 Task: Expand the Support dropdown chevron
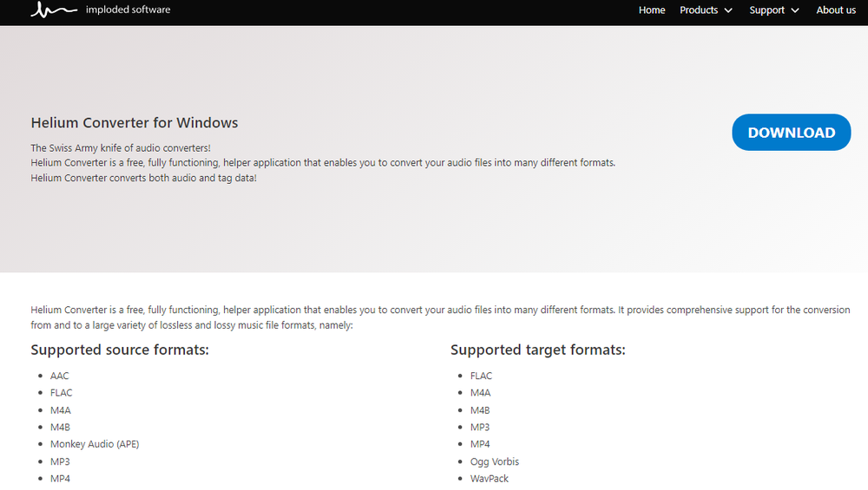click(795, 10)
